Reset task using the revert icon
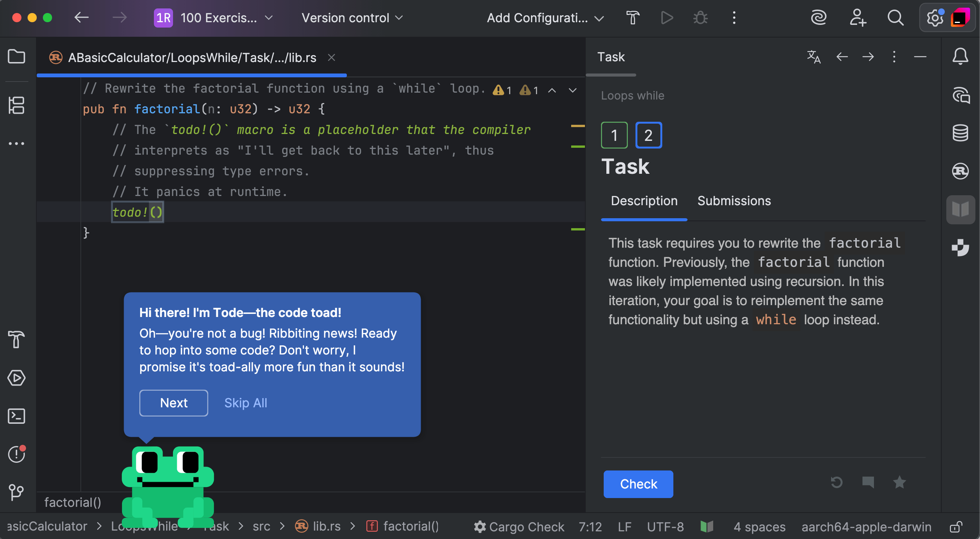The width and height of the screenshot is (980, 539). 836,482
